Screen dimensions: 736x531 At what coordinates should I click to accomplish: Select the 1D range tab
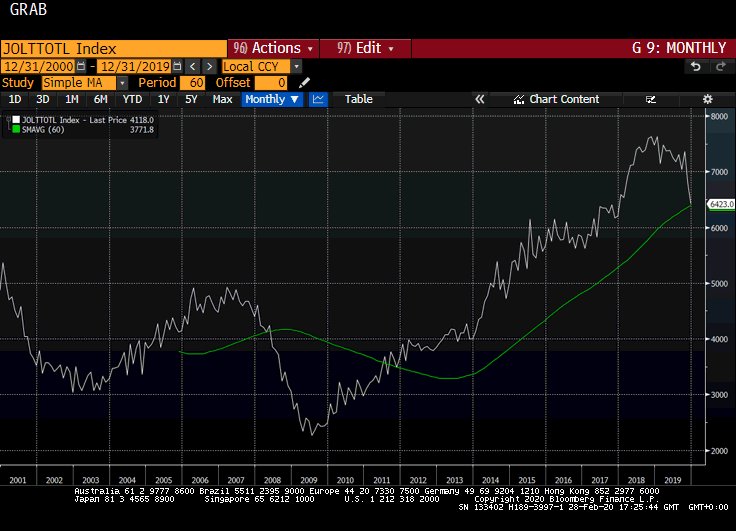(15, 99)
